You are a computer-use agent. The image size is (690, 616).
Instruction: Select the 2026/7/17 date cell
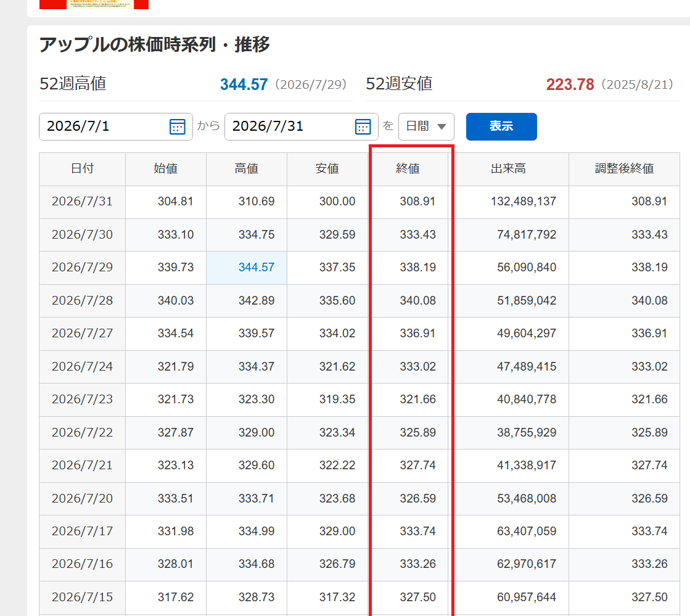82,532
